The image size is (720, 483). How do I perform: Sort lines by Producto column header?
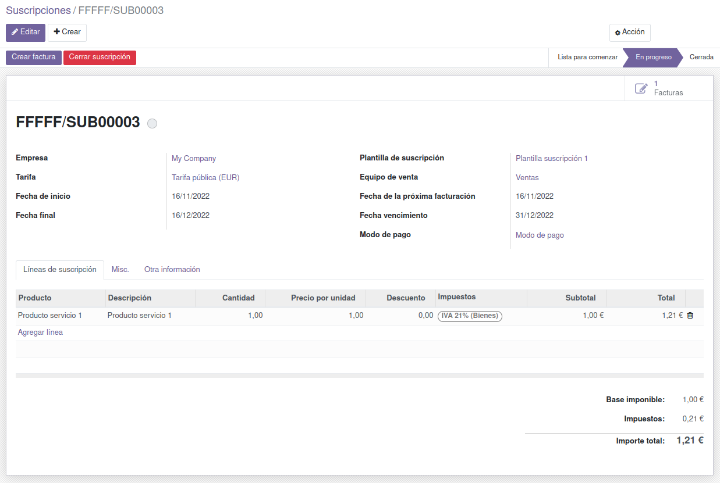35,298
